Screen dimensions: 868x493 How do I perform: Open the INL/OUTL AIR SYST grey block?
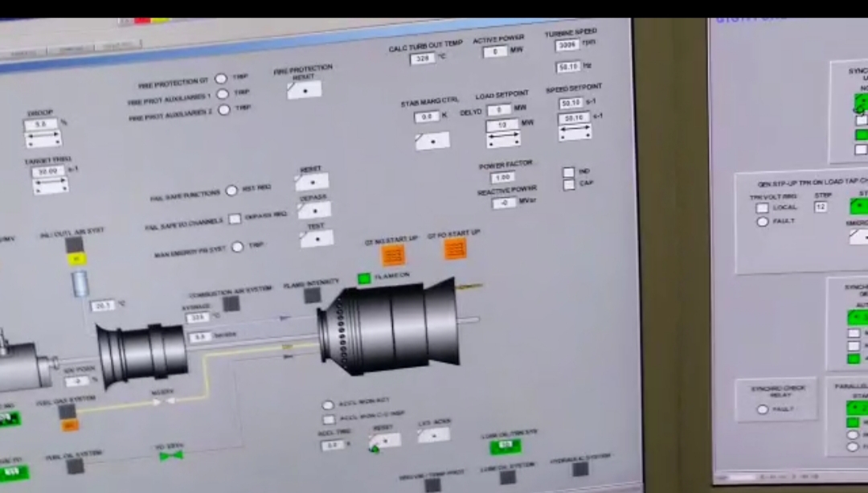click(74, 244)
